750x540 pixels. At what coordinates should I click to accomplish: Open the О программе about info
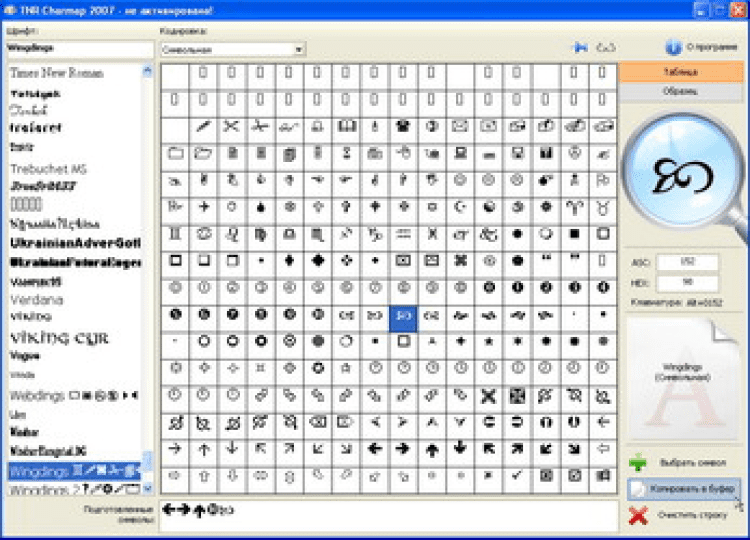point(701,47)
